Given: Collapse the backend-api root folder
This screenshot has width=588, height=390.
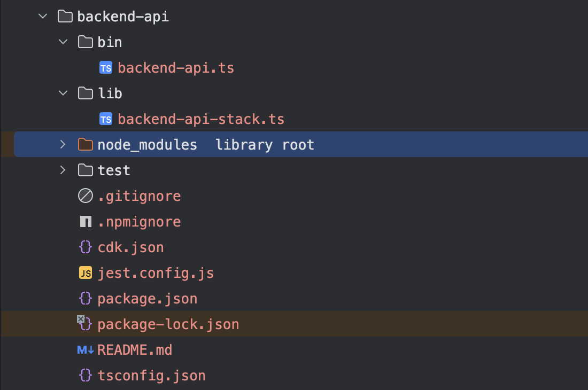Looking at the screenshot, I should click(x=43, y=17).
